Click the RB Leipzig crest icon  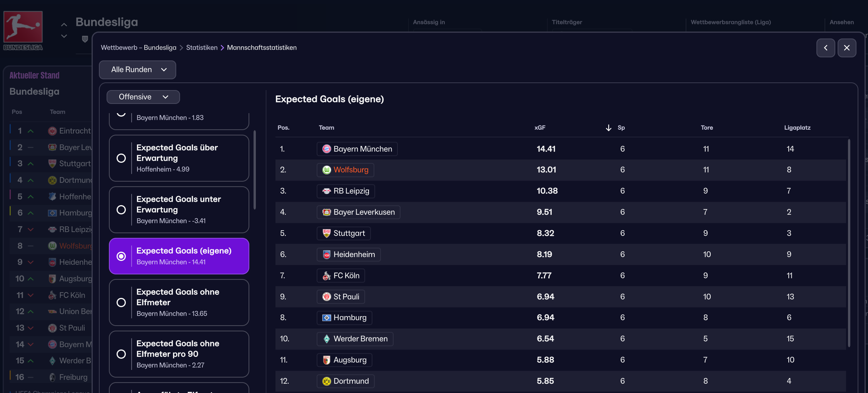(326, 191)
